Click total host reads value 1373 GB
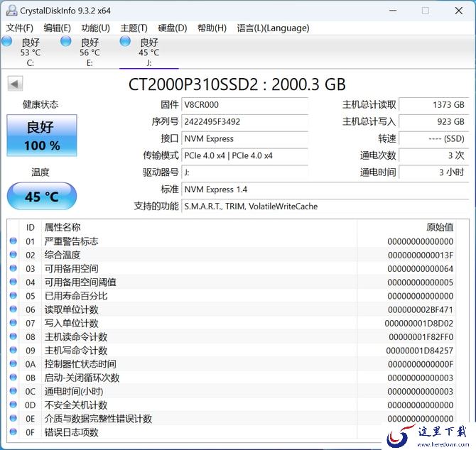 434,105
